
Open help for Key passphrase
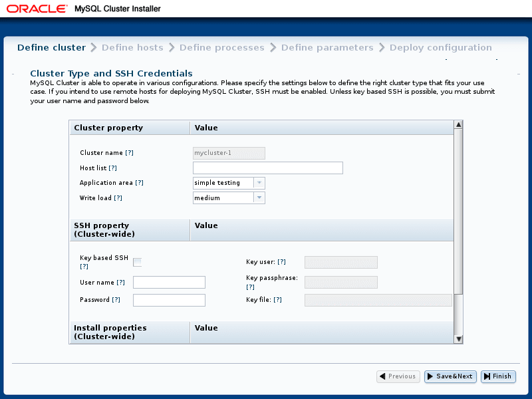(x=250, y=287)
